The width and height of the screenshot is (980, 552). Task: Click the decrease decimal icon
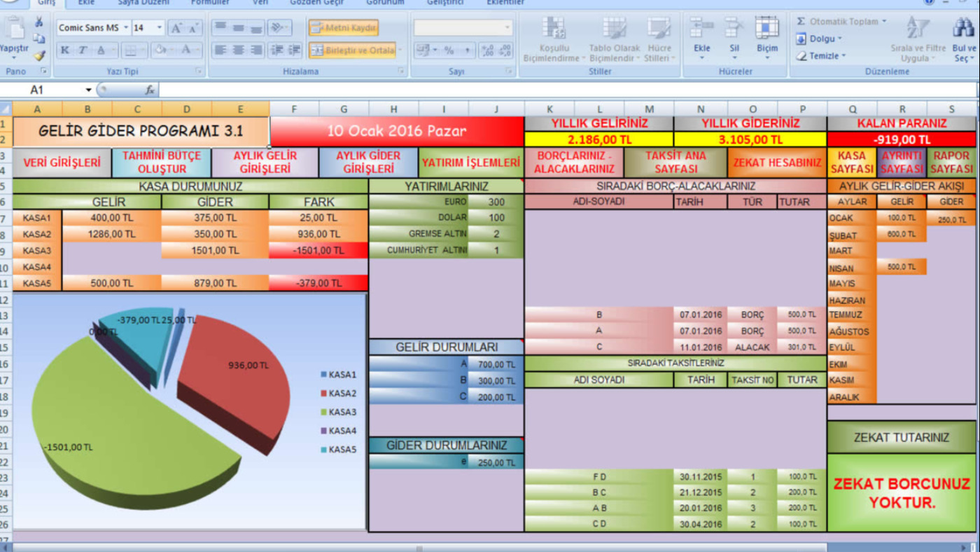coord(505,50)
